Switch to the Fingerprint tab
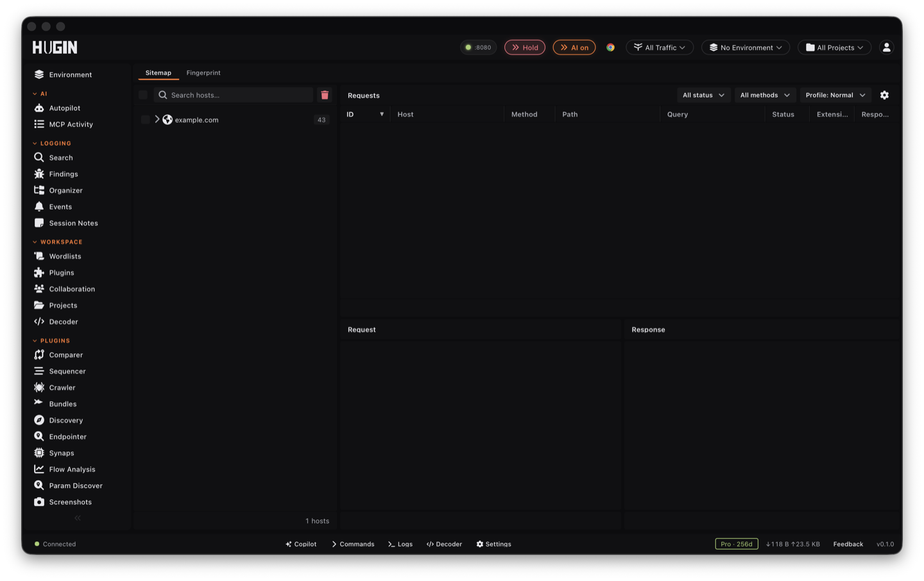 pos(203,73)
